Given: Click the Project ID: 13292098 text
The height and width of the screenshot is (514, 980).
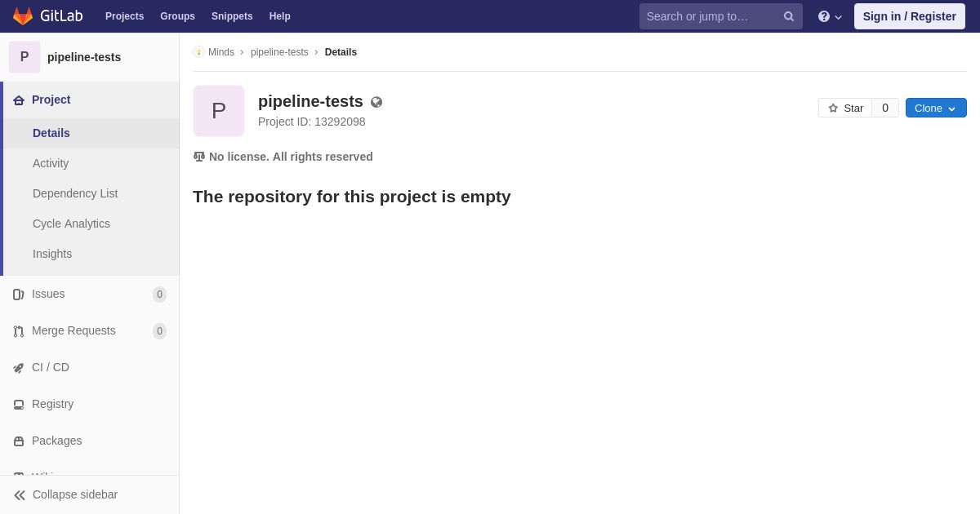Looking at the screenshot, I should (312, 122).
